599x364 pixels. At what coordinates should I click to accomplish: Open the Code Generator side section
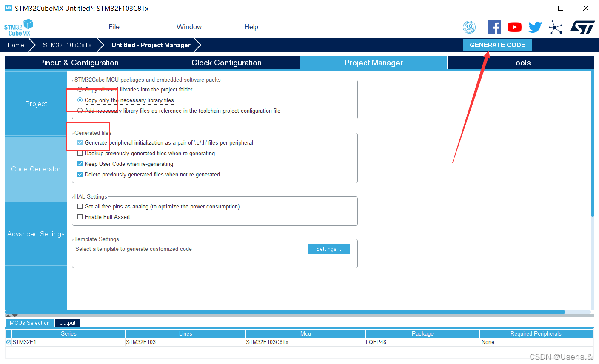coord(36,169)
